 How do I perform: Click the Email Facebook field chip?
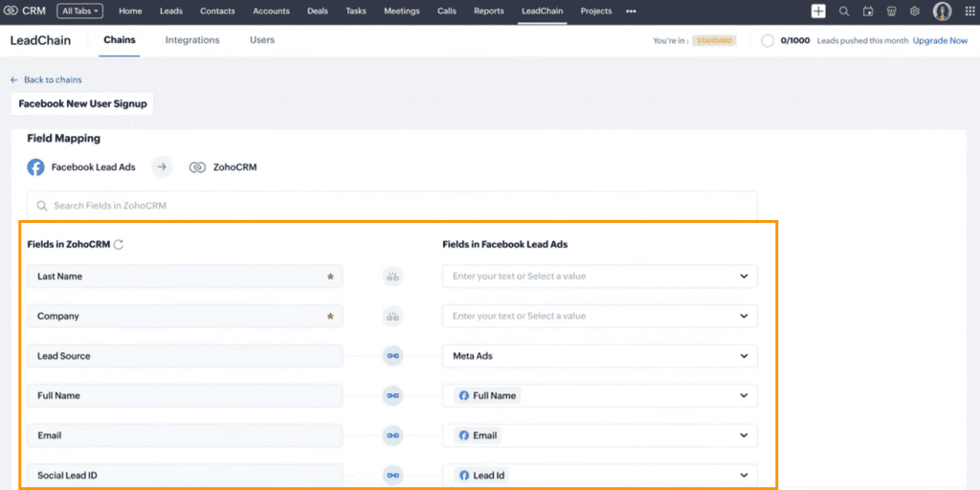[x=479, y=435]
